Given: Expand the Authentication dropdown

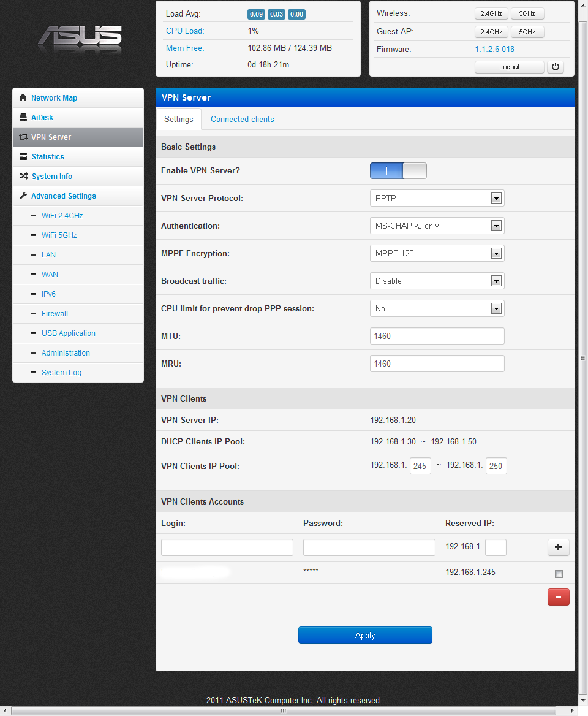Looking at the screenshot, I should [x=437, y=226].
